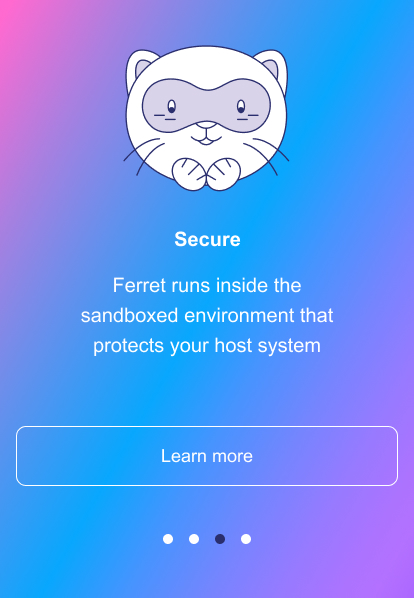Click the ferret's right ear
Viewport: 414px width, 598px height.
[273, 67]
